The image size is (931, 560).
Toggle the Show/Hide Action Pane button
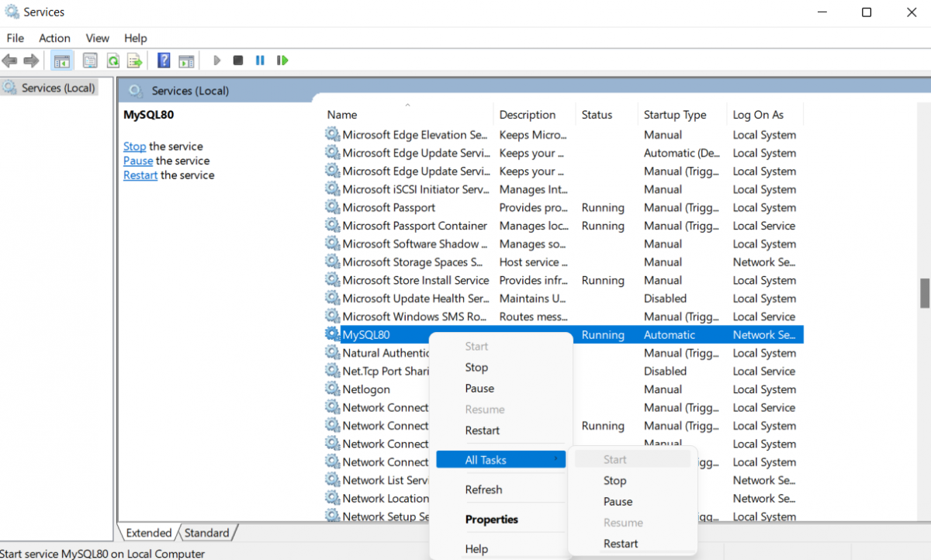point(186,60)
